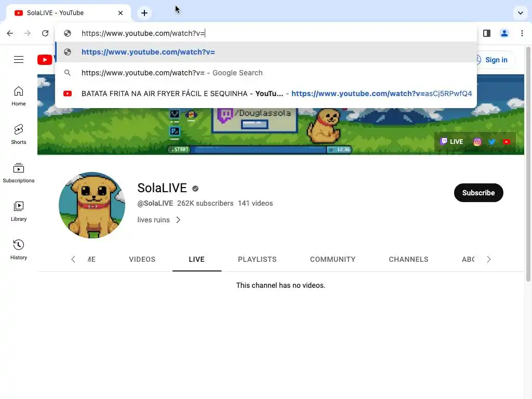
Task: Choose the Google Search suggestion
Action: click(x=266, y=73)
